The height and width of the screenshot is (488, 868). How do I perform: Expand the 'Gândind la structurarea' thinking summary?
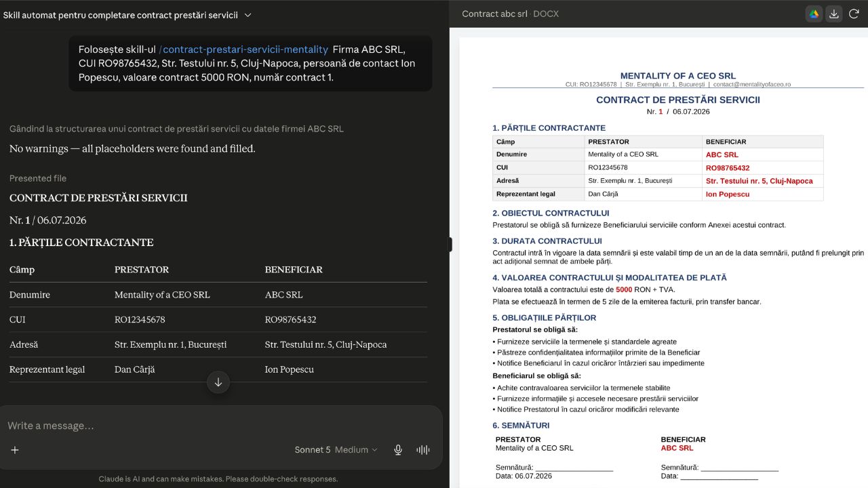tap(176, 129)
